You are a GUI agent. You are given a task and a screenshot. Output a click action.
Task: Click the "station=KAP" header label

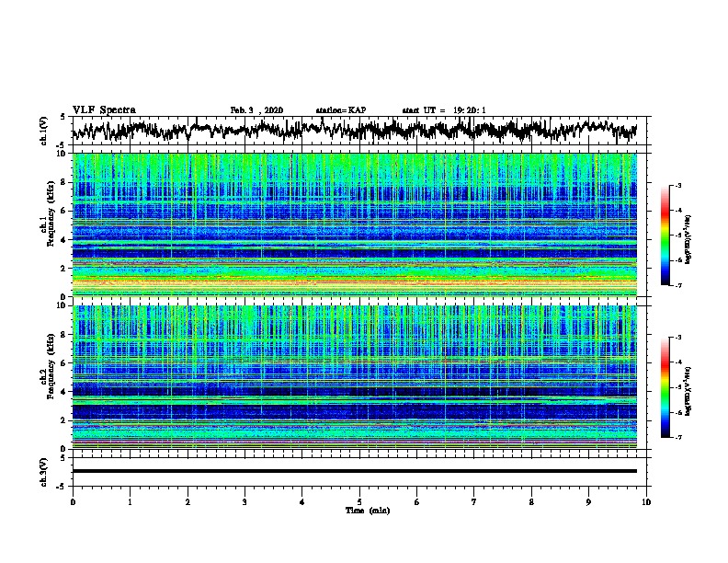(x=341, y=110)
